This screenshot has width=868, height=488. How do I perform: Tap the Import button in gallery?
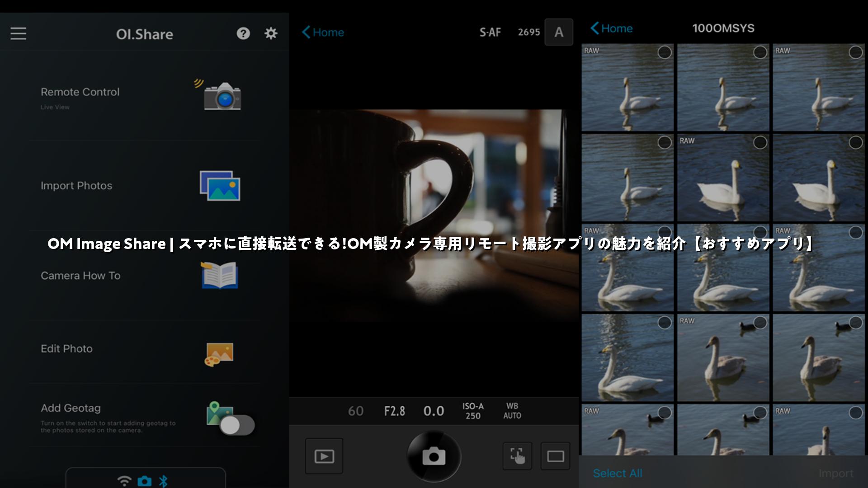[x=836, y=473]
